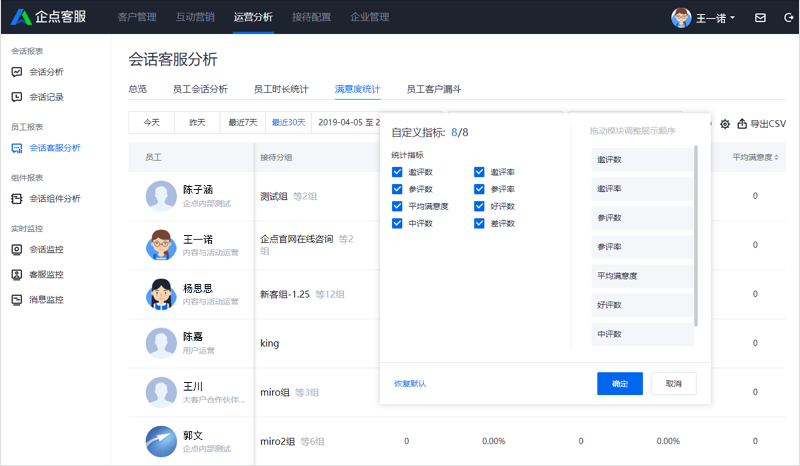800x466 pixels.
Task: Sort by 平均满意度 column arrows
Action: pyautogui.click(x=777, y=157)
